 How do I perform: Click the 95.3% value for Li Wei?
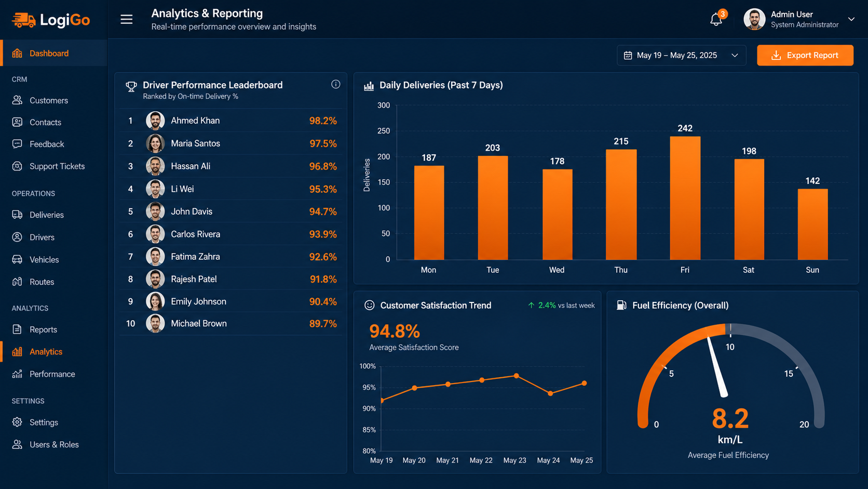[x=323, y=189]
